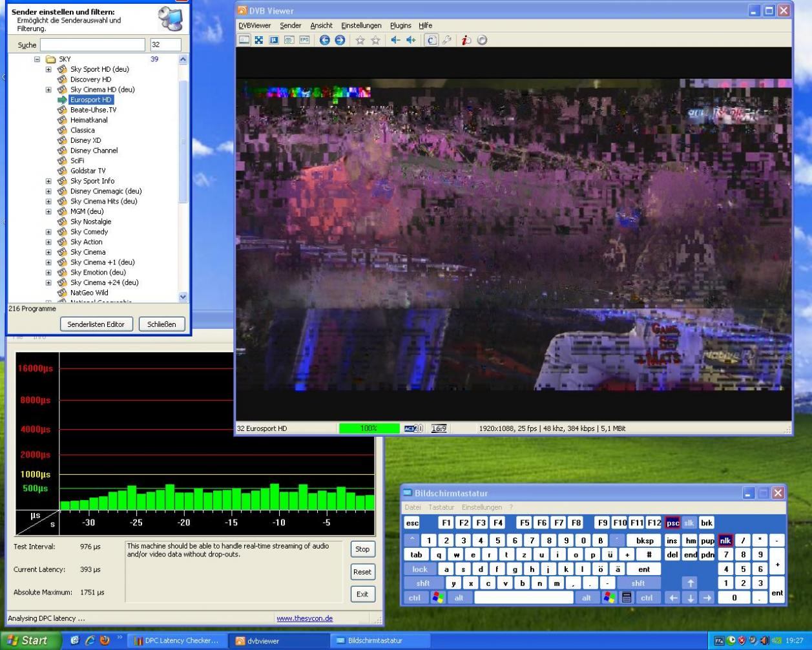Go to next channel with blue right arrow
The height and width of the screenshot is (650, 812).
(x=340, y=40)
